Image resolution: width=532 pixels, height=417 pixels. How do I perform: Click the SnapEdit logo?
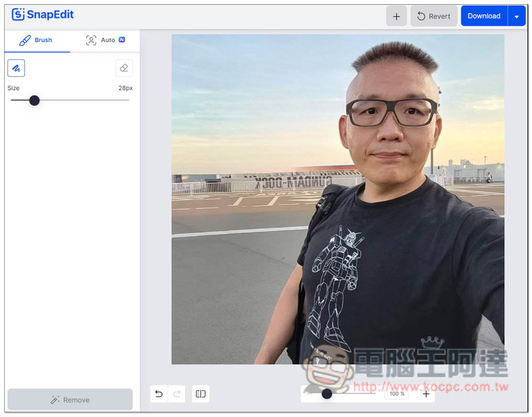[43, 14]
